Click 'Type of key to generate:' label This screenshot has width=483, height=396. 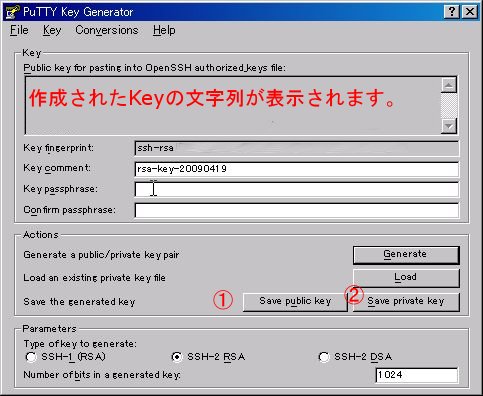click(x=80, y=344)
